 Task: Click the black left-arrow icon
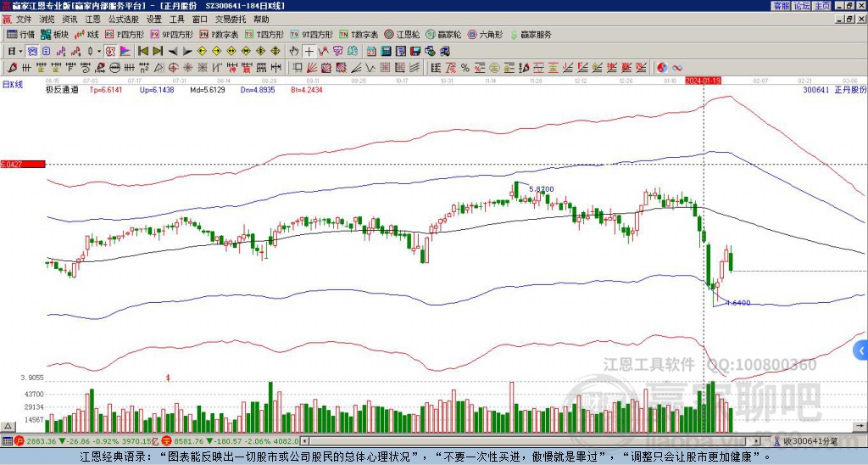click(x=173, y=51)
